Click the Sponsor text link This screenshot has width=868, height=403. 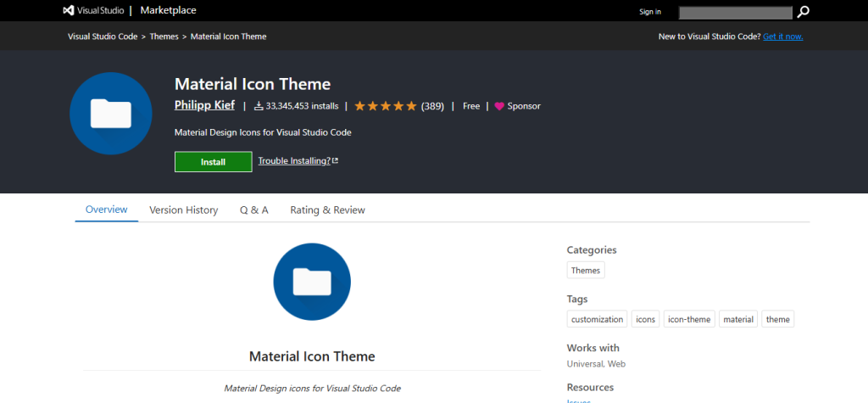point(524,106)
